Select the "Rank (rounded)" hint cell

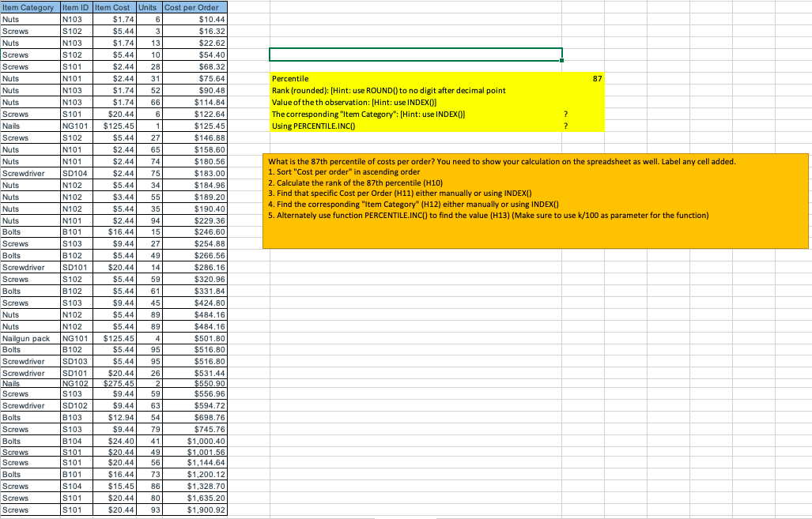356,91
